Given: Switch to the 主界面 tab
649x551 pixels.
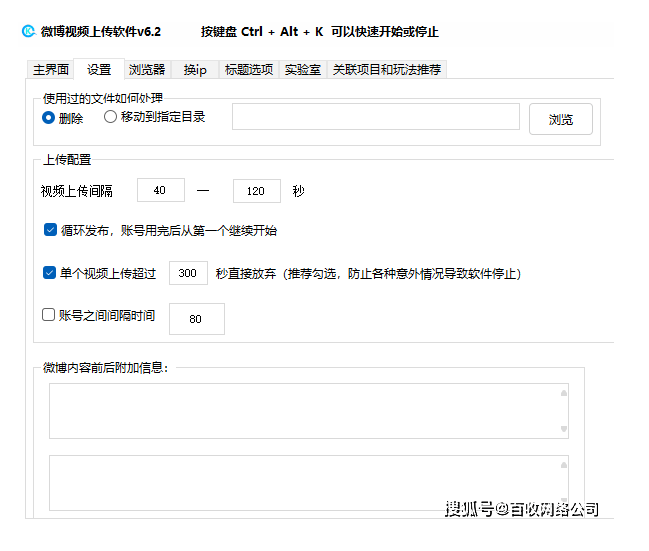Looking at the screenshot, I should 50,69.
